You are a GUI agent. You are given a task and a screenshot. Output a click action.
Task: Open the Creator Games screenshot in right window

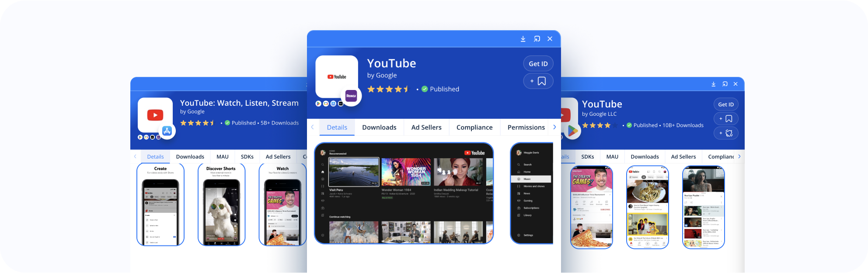[591, 207]
